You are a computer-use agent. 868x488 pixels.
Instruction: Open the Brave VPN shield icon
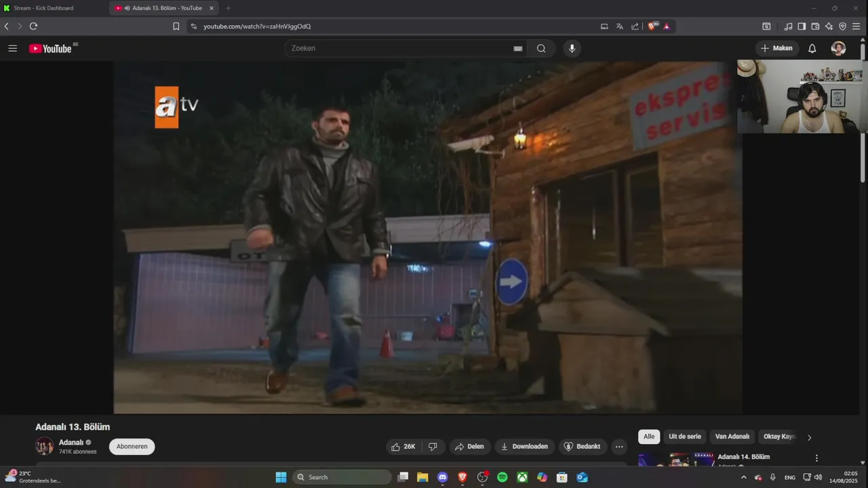pyautogui.click(x=842, y=26)
